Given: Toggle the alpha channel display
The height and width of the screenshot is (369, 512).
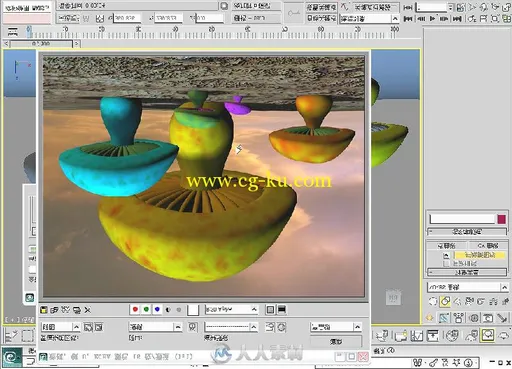Looking at the screenshot, I should pos(168,310).
